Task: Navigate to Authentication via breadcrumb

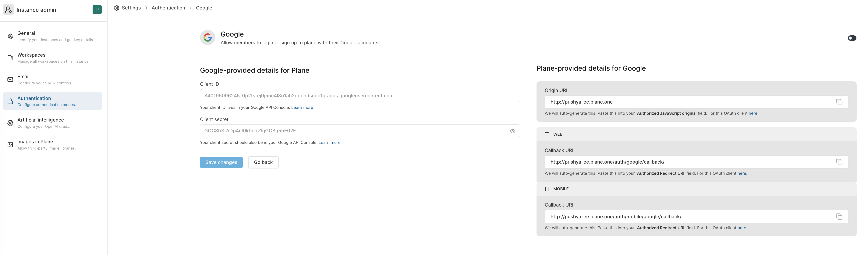Action: (168, 7)
